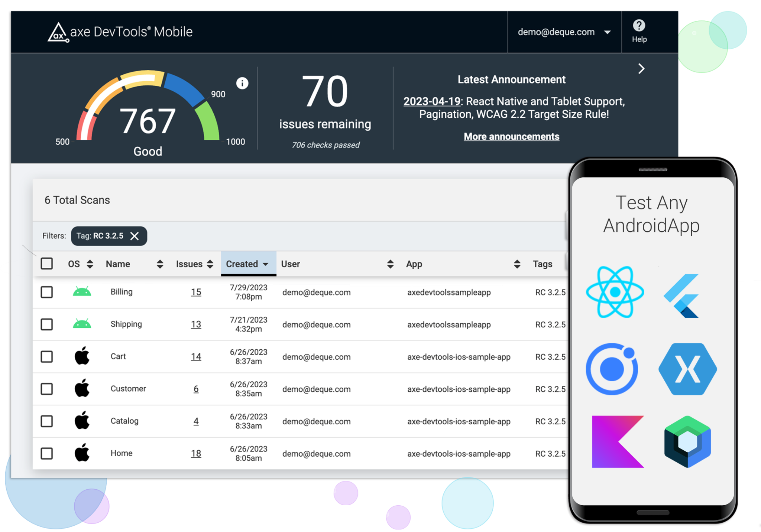
Task: Remove the RC 3.2.5 filter tag
Action: [135, 236]
